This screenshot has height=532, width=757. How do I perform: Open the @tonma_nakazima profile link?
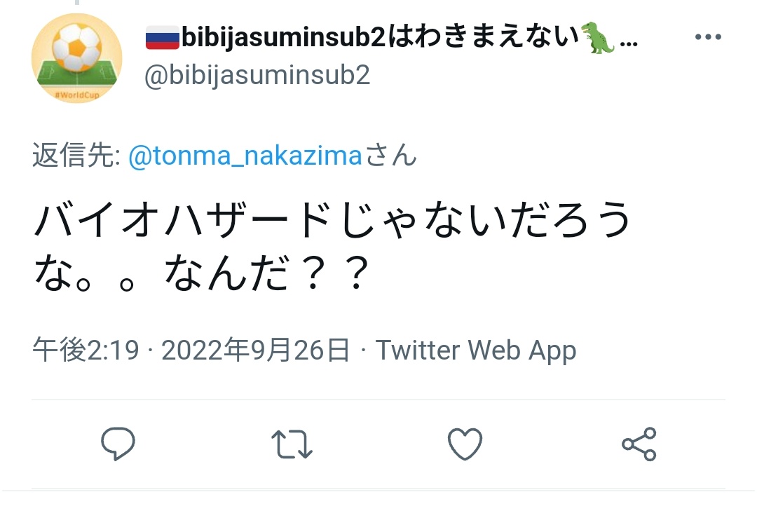245,156
